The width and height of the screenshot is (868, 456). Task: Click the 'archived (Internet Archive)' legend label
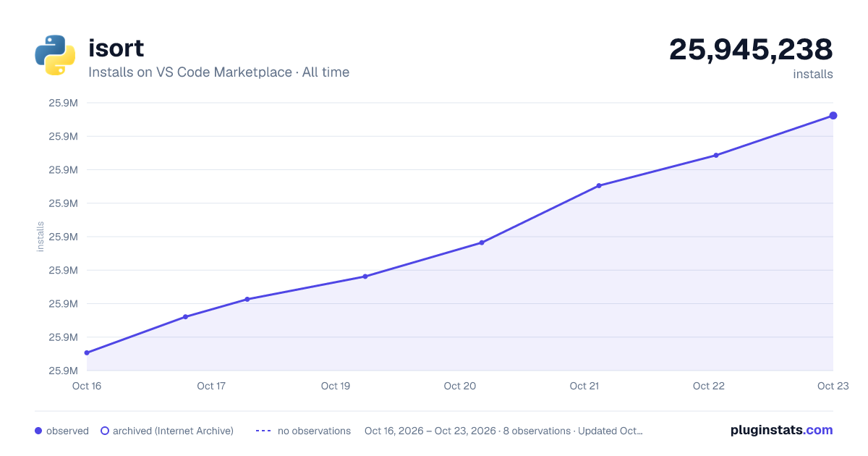pyautogui.click(x=173, y=431)
